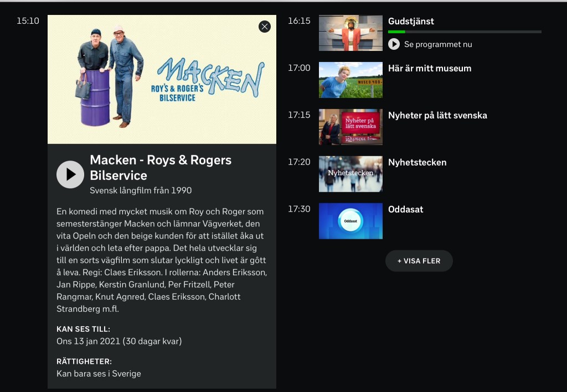
Task: Open the Nyheter på lätt svenska thumbnail
Action: pyautogui.click(x=350, y=127)
